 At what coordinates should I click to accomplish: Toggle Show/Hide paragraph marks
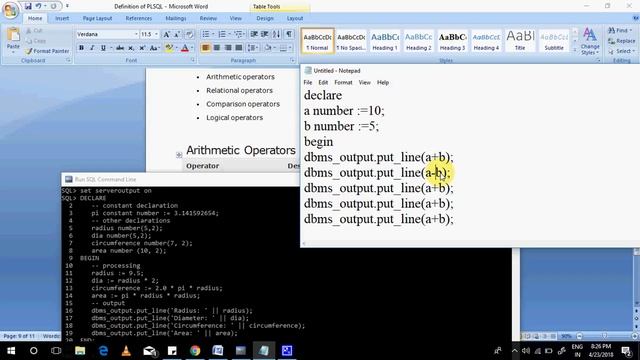click(x=289, y=34)
